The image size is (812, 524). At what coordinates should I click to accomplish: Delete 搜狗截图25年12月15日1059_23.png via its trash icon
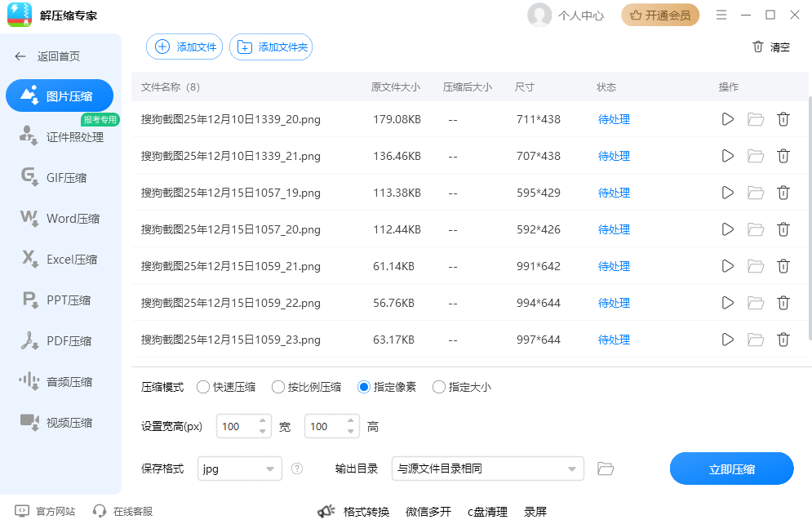click(x=783, y=340)
